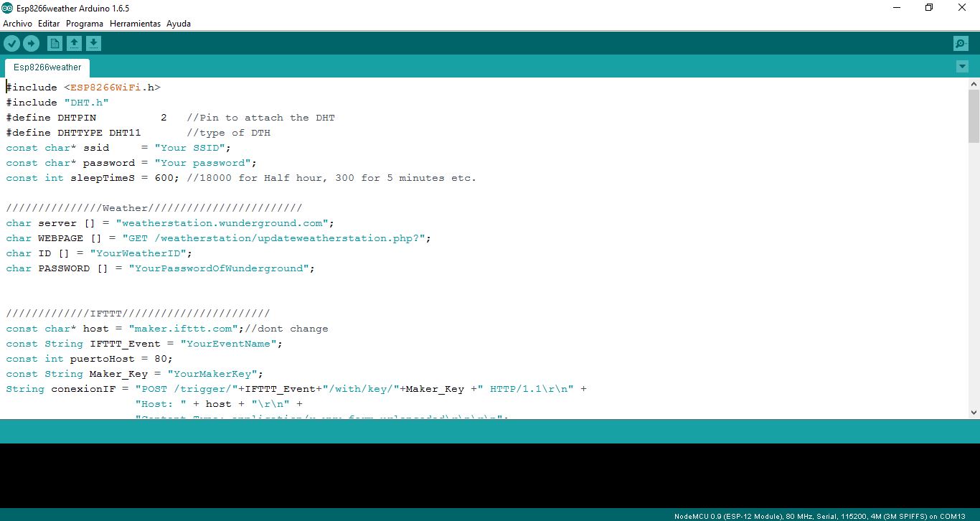Open the Serial Monitor magnifier icon
The image size is (980, 521).
pos(961,44)
